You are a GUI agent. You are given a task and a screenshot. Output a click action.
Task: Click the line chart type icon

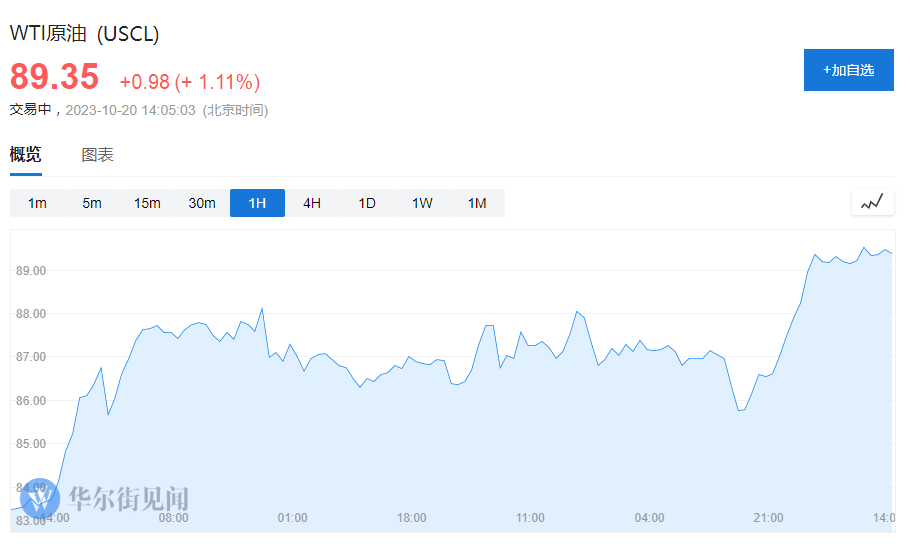tap(872, 203)
